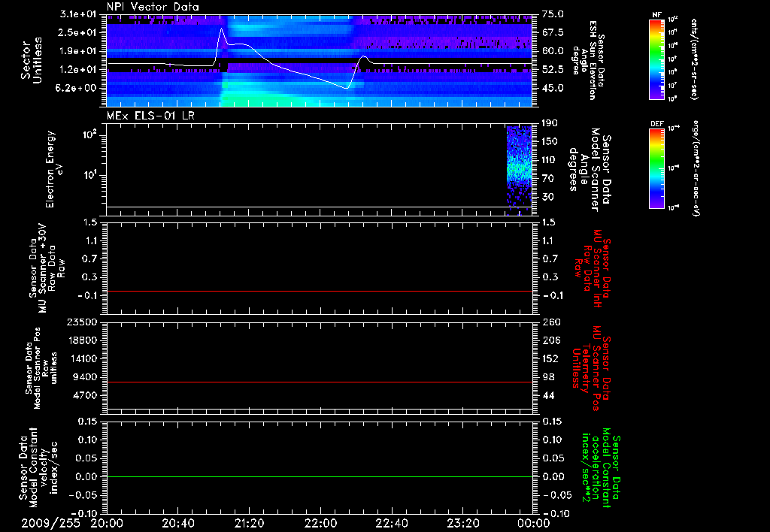Select the DEF label above the color bar
Viewport: 770px width, 532px height.
657,124
